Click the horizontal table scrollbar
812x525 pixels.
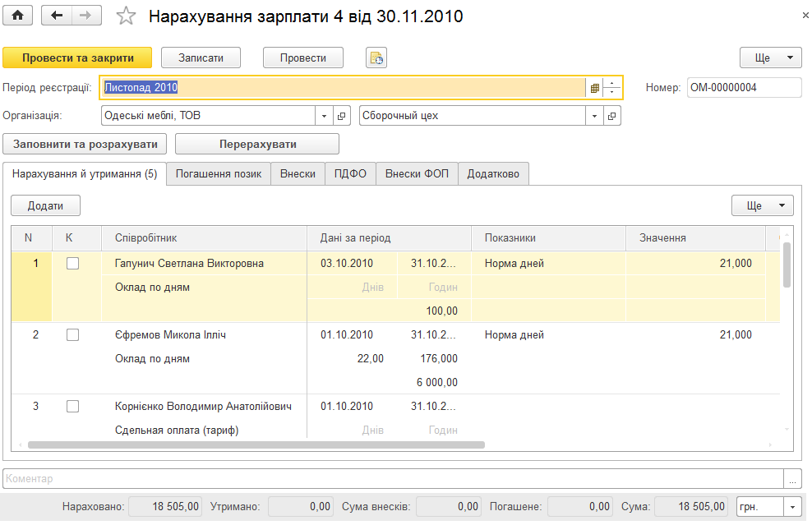[256, 444]
